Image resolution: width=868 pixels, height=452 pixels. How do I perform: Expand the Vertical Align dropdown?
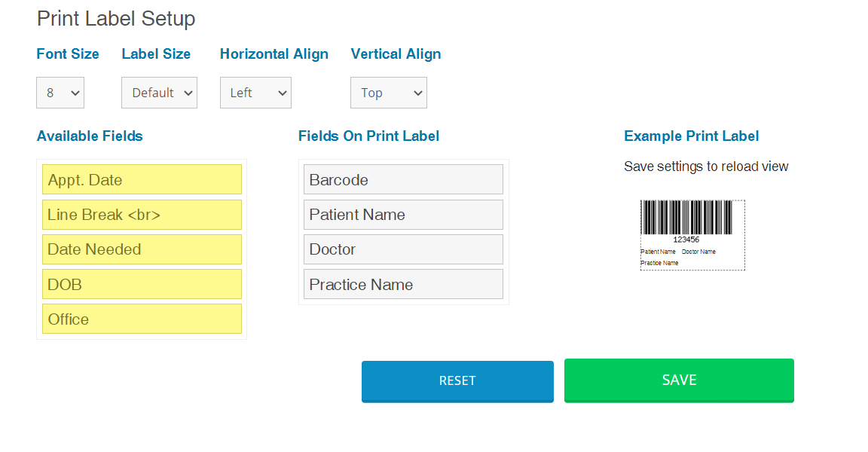(x=389, y=93)
